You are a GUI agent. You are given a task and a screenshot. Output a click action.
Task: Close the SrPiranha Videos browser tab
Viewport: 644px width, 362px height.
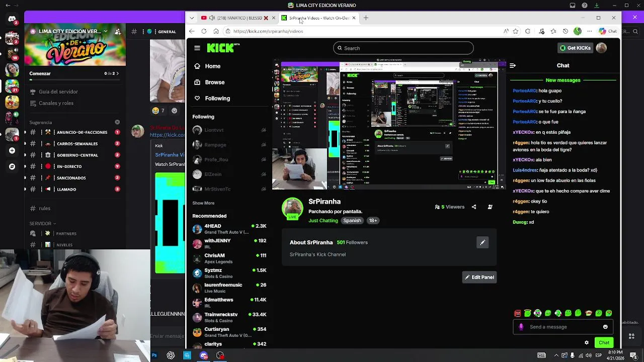(x=354, y=18)
